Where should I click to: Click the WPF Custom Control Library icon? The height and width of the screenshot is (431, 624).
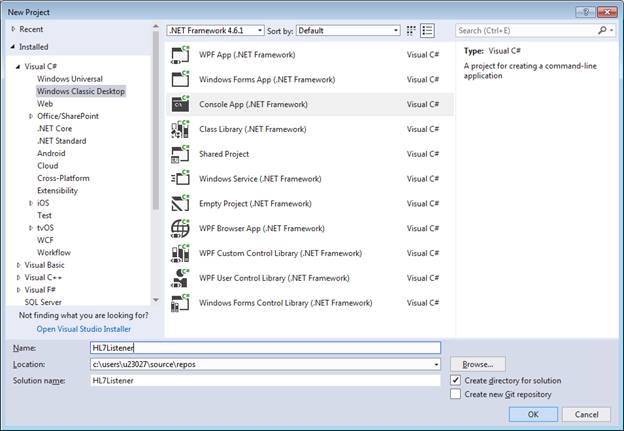180,253
